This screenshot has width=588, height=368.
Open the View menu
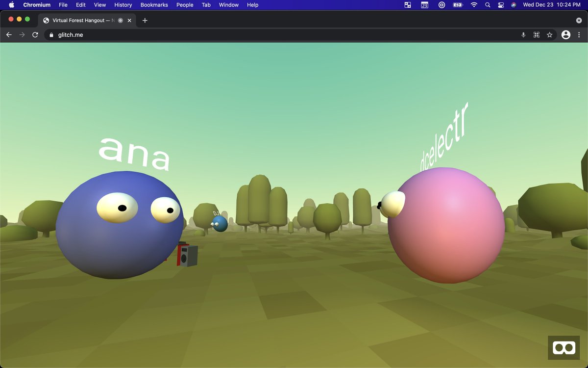tap(100, 5)
